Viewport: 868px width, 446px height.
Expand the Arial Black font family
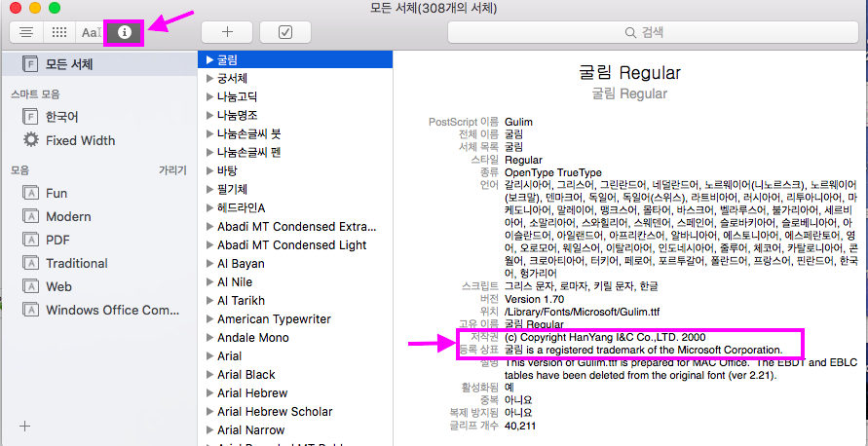click(209, 375)
